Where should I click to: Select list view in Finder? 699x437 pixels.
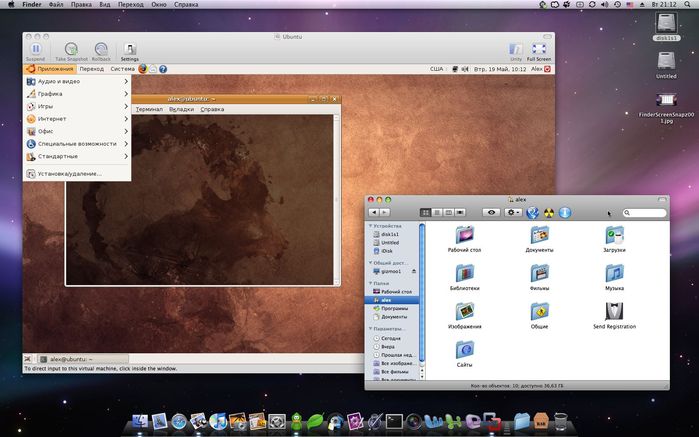coord(437,213)
